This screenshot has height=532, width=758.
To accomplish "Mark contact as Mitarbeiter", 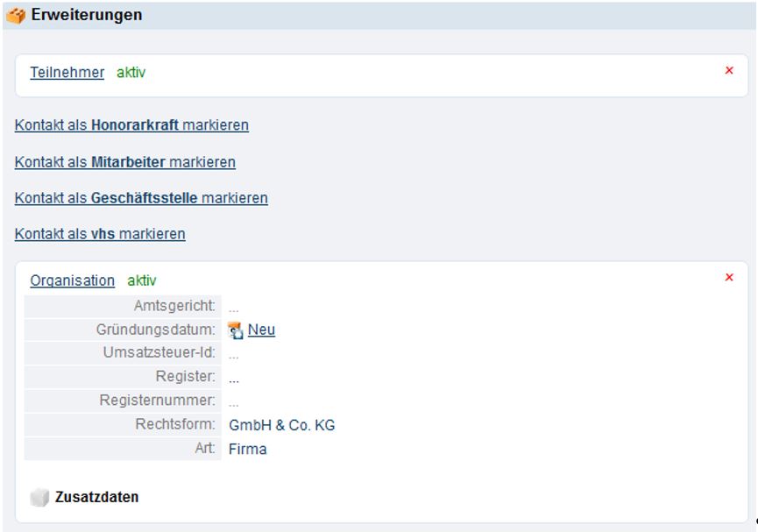I will coord(125,162).
